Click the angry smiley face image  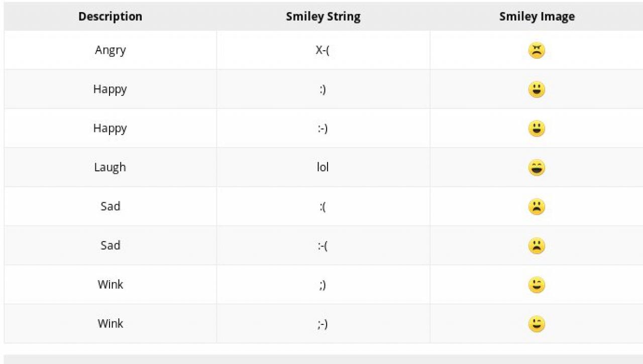pos(537,51)
